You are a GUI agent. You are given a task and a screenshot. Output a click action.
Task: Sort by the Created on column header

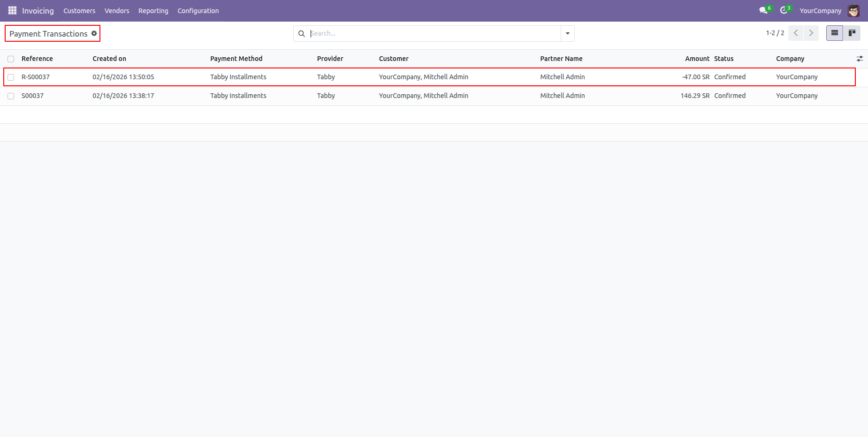109,59
